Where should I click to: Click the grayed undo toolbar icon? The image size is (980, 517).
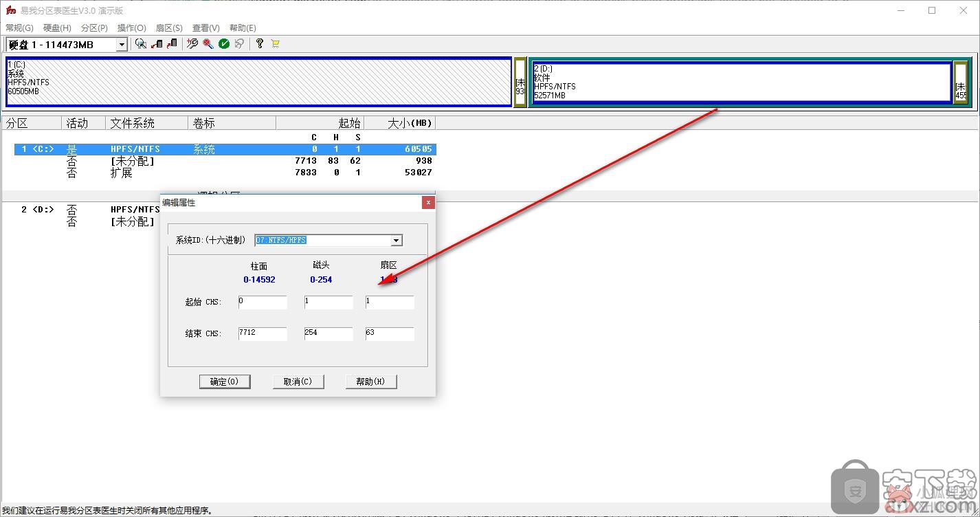click(239, 44)
